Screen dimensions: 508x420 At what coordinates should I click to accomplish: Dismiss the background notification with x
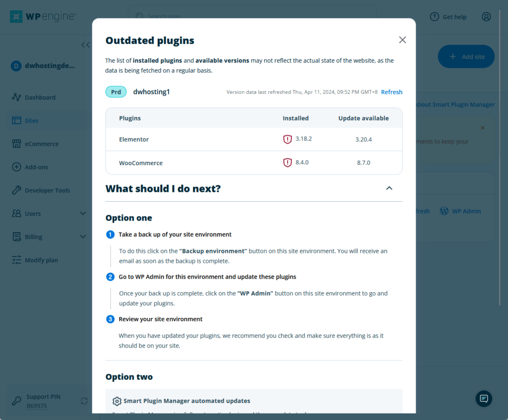click(x=483, y=128)
